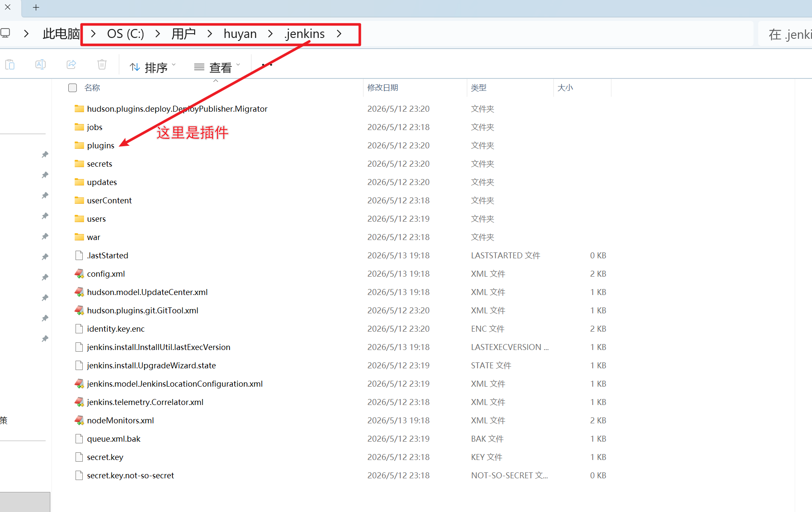Select the file name secret.key
812x512 pixels.
click(x=105, y=457)
